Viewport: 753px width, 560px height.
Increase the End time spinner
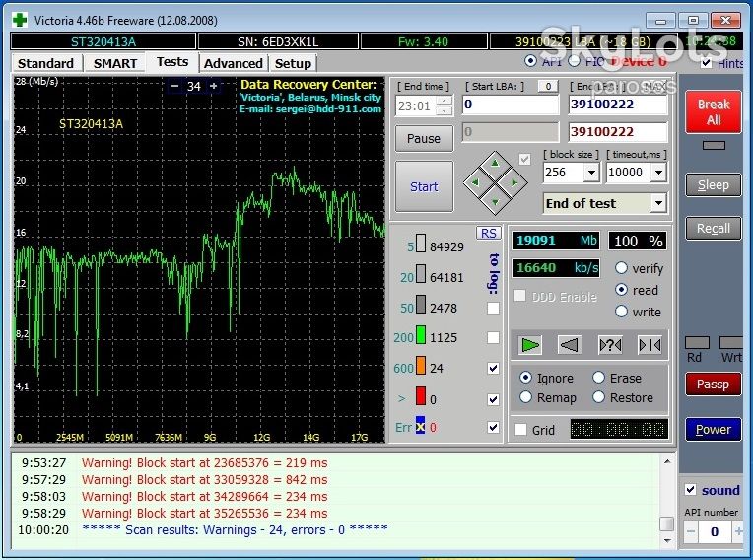coord(445,101)
